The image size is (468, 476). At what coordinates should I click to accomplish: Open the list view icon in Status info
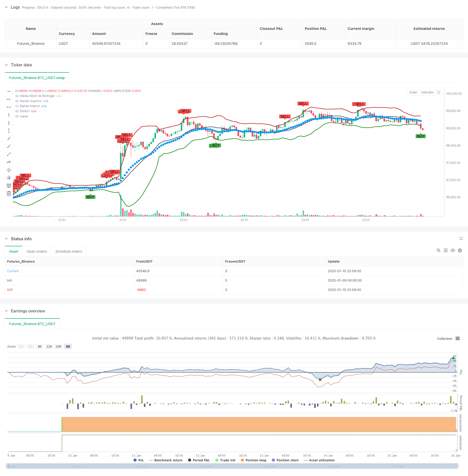click(x=446, y=250)
